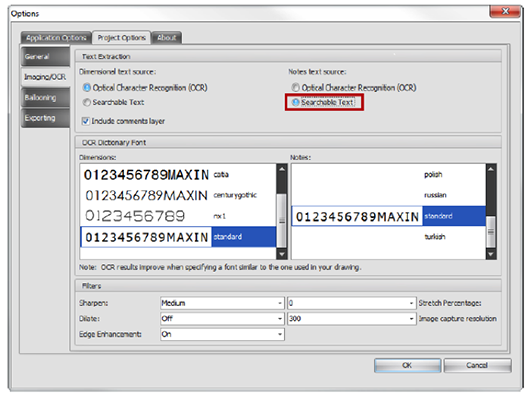Open the About tab
Image resolution: width=530 pixels, height=396 pixels.
(x=167, y=38)
